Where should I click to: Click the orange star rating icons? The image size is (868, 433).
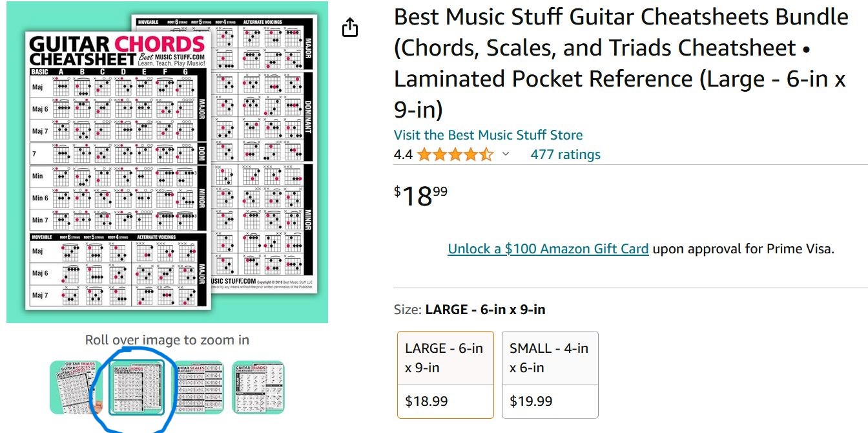455,154
